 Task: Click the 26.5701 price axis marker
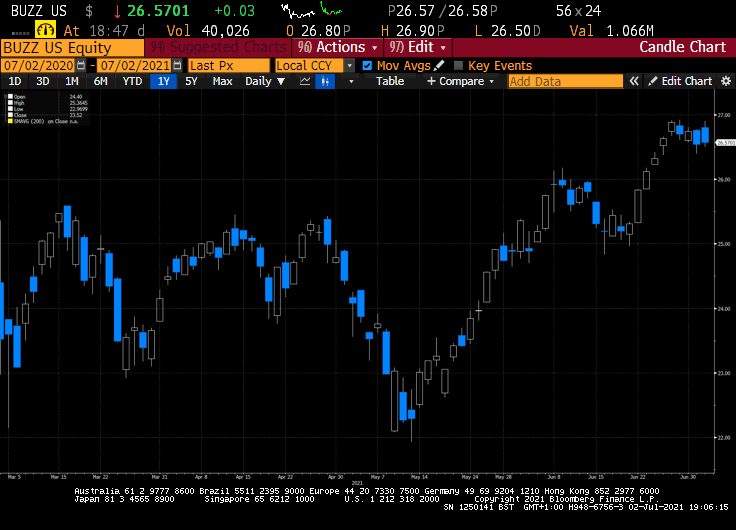point(726,143)
